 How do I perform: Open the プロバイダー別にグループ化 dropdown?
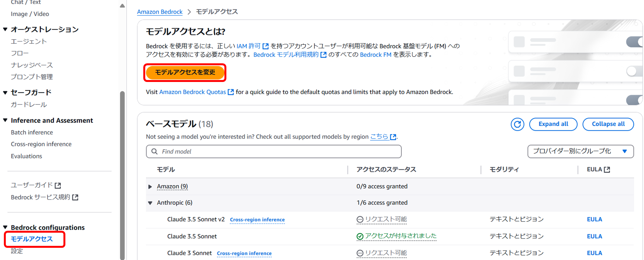pos(581,151)
